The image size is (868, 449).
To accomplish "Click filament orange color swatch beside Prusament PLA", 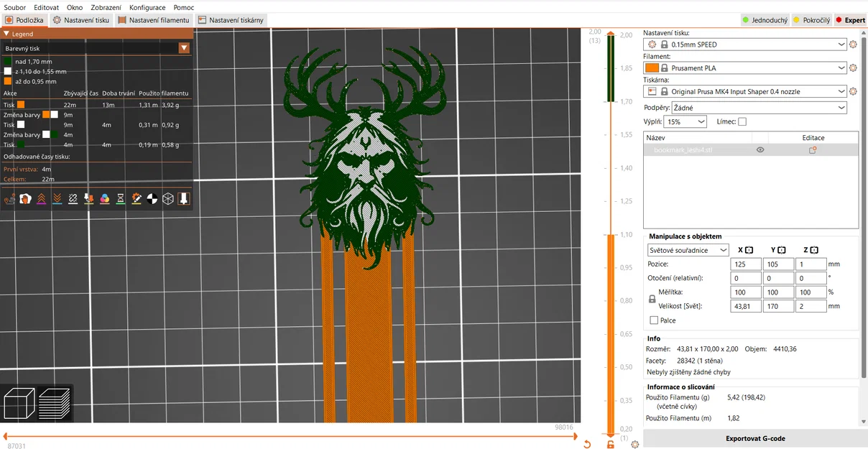I will (x=652, y=68).
